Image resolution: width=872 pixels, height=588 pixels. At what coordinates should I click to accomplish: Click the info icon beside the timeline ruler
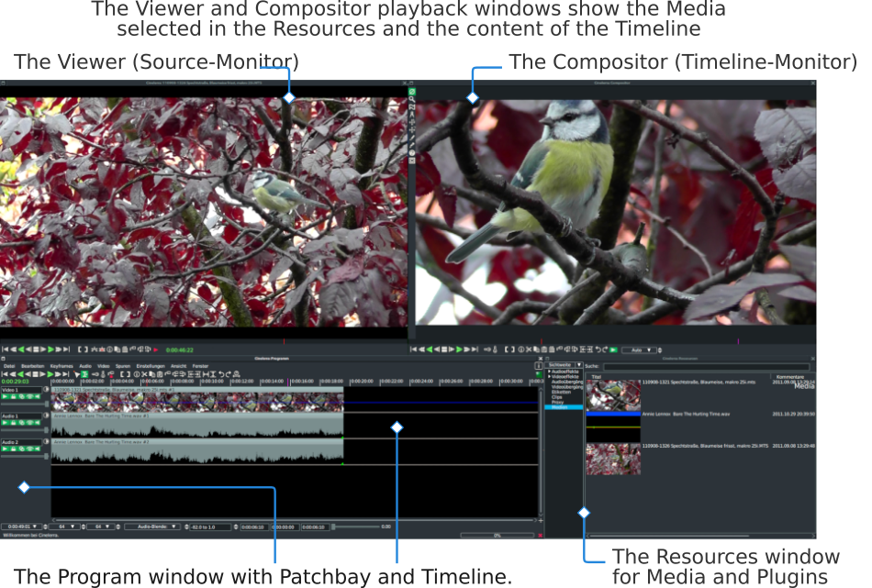tap(538, 366)
